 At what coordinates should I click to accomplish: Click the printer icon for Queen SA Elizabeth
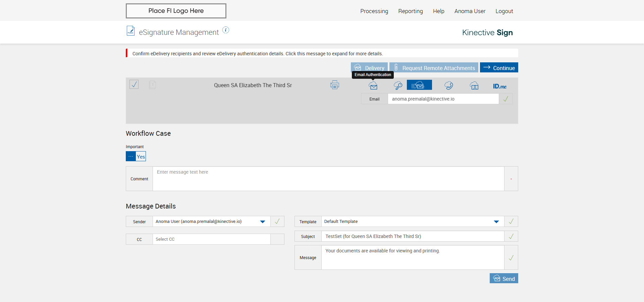(334, 85)
